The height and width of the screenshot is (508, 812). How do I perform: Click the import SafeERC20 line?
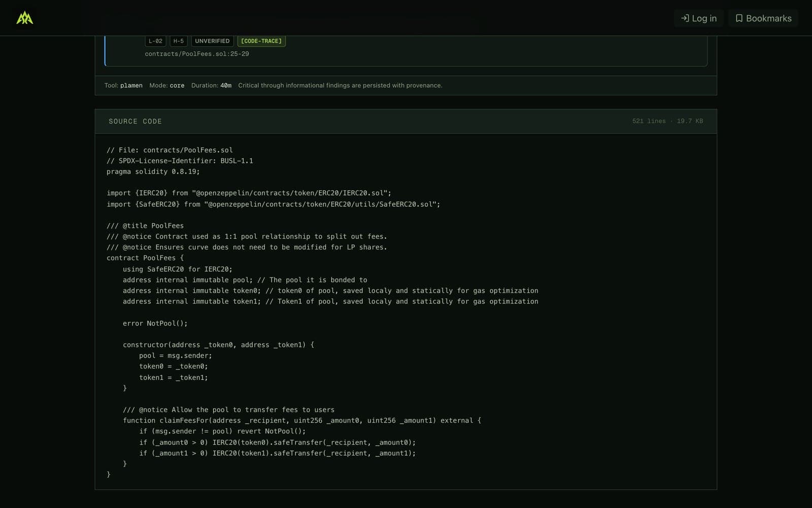[x=274, y=204]
